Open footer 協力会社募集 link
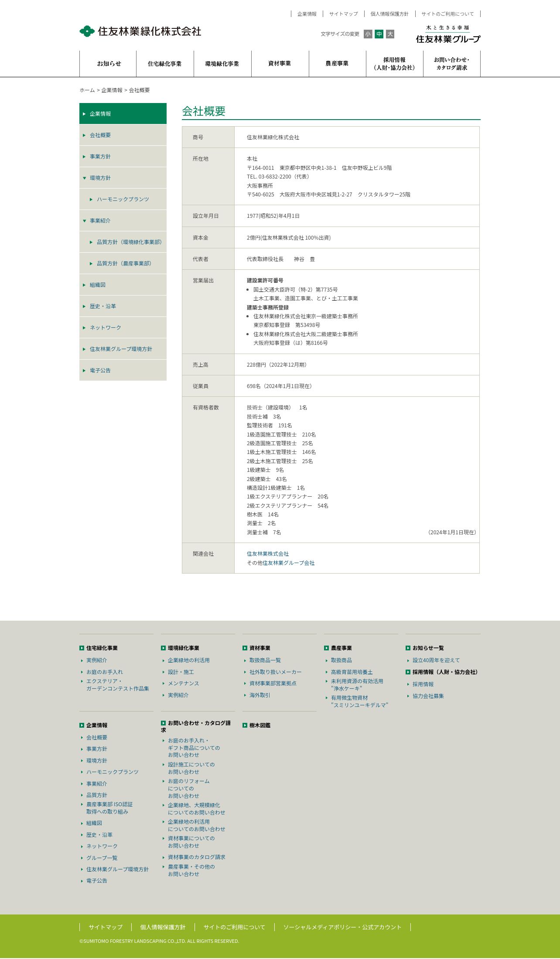This screenshot has height=959, width=560. tap(428, 696)
